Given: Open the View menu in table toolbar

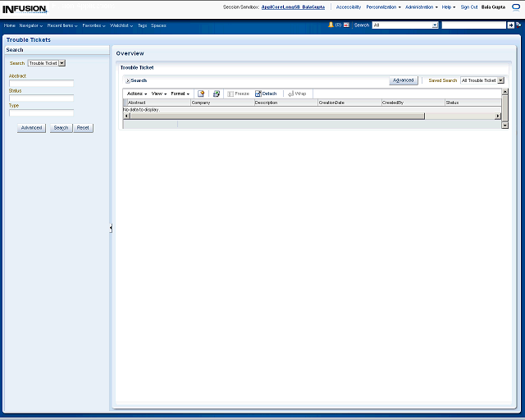Looking at the screenshot, I should tap(159, 94).
